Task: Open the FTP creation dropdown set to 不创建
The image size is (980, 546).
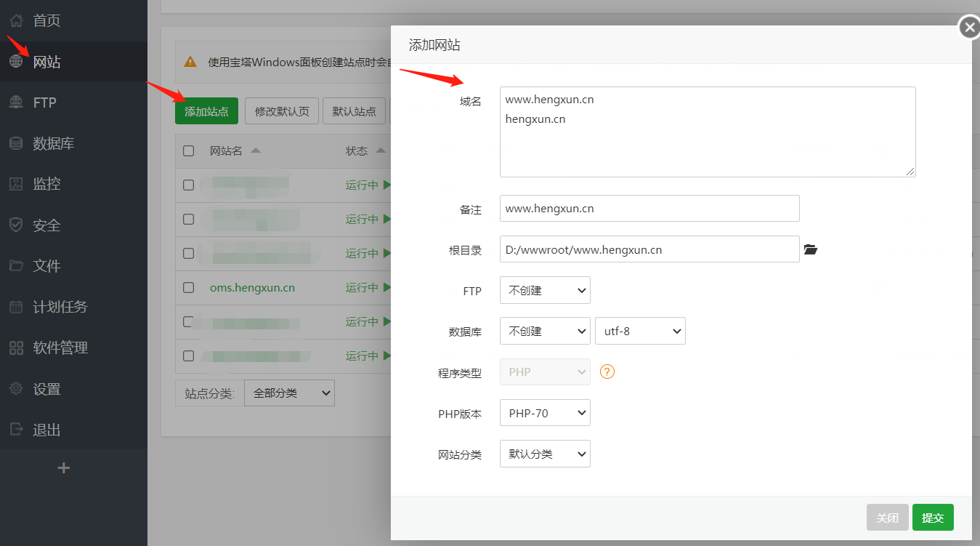Action: pyautogui.click(x=544, y=290)
